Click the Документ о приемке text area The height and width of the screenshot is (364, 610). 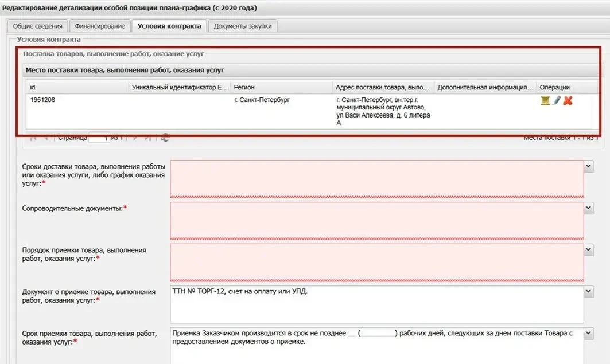pos(377,304)
